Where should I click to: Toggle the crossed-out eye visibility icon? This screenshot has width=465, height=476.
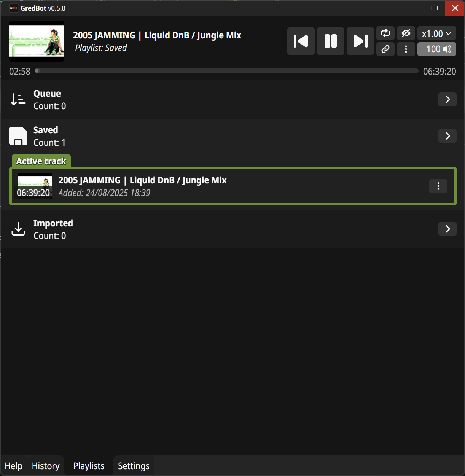[x=406, y=33]
